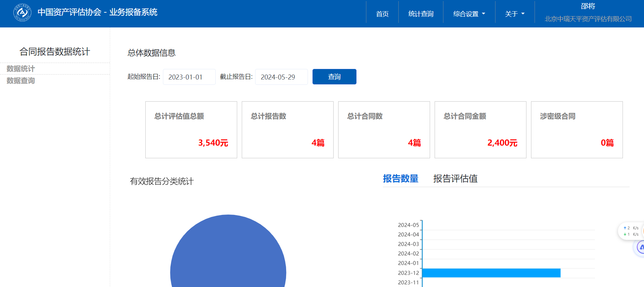
Task: Expand the 综合设置 dropdown menu
Action: point(469,14)
